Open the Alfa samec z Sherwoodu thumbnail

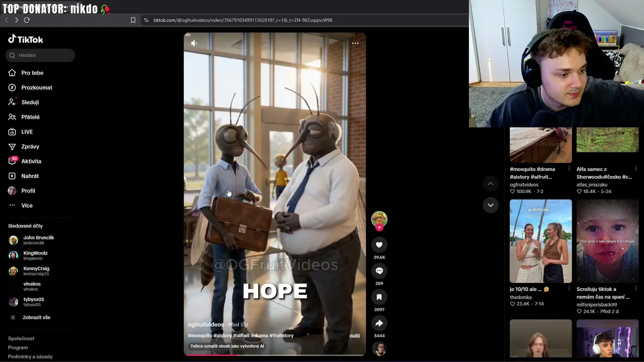click(607, 140)
